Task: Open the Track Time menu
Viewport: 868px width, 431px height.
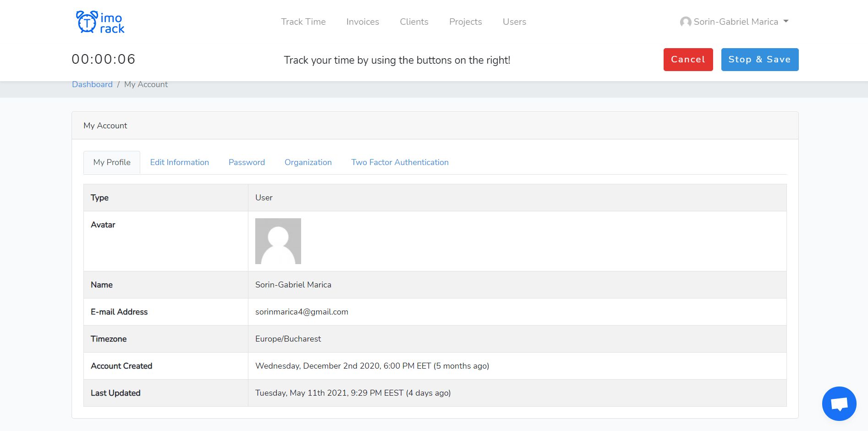Action: (x=303, y=22)
